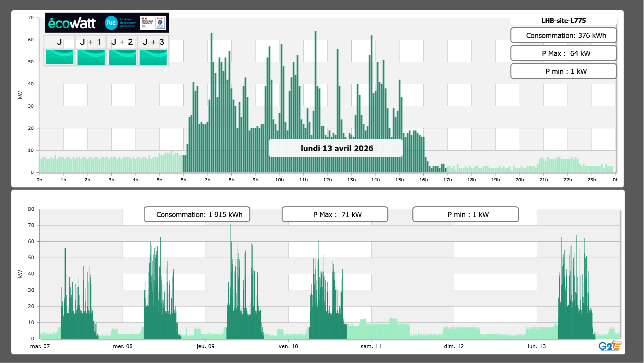
Task: Select the J + 3 day header
Action: [x=153, y=42]
